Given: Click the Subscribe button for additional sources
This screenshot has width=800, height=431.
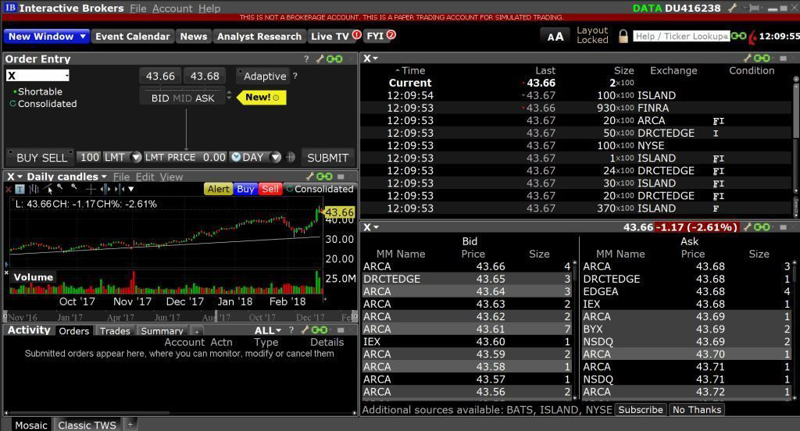Looking at the screenshot, I should click(640, 410).
